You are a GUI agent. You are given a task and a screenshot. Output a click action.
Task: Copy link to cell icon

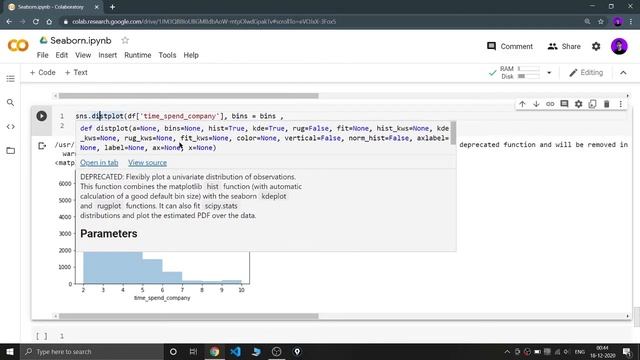point(550,104)
